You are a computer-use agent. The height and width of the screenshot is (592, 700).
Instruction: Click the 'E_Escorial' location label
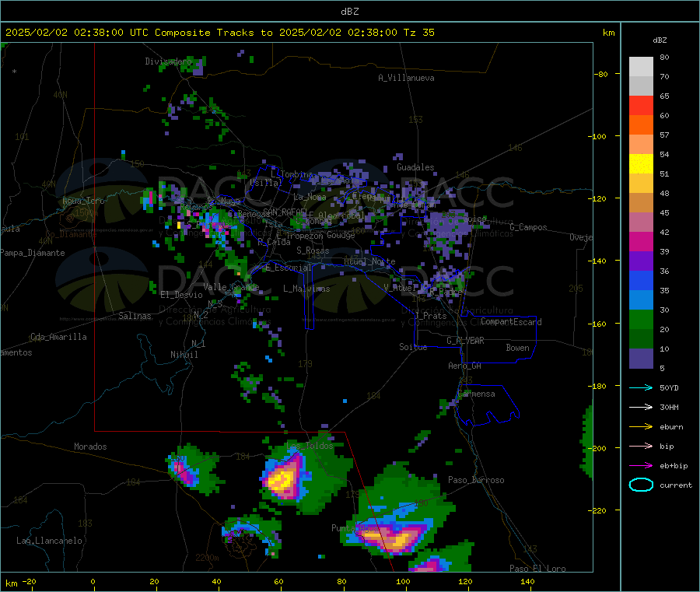pos(289,268)
